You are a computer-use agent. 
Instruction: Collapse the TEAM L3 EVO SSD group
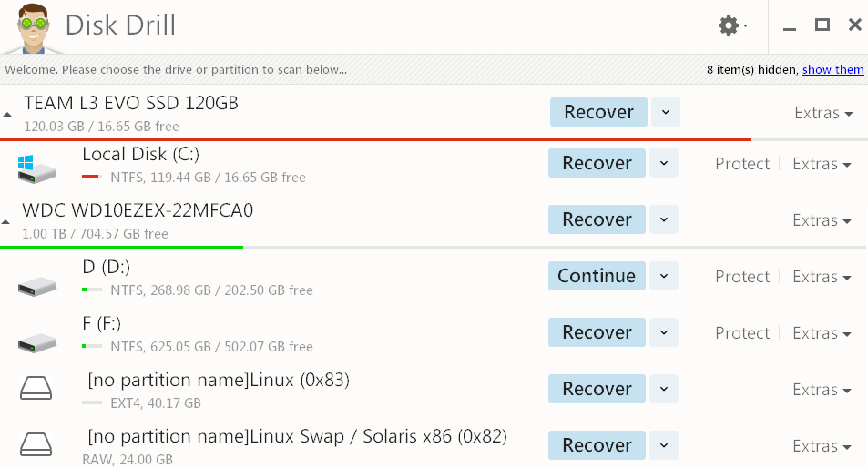tap(8, 115)
